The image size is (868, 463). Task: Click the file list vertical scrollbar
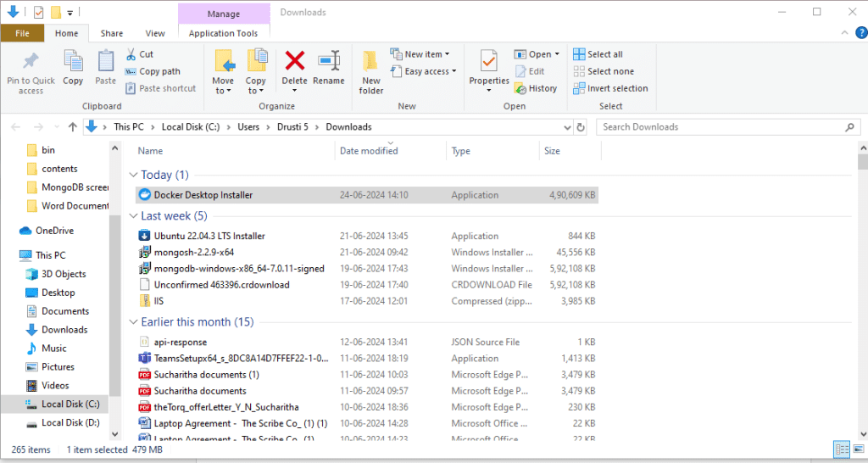click(862, 291)
